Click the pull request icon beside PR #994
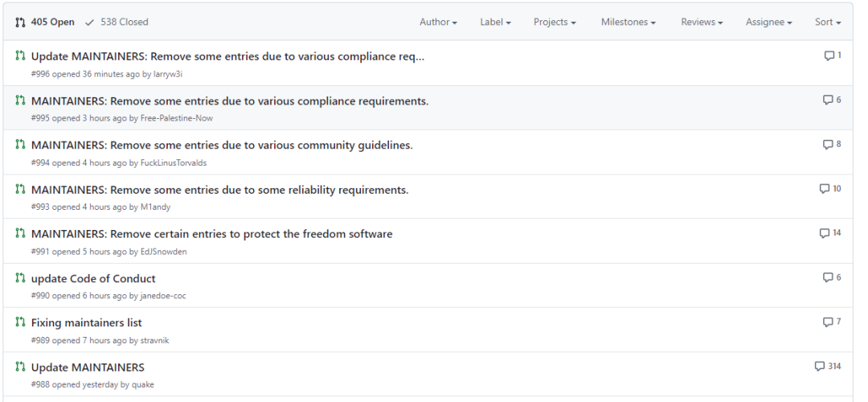Screen dimensions: 868x402 click(x=20, y=145)
